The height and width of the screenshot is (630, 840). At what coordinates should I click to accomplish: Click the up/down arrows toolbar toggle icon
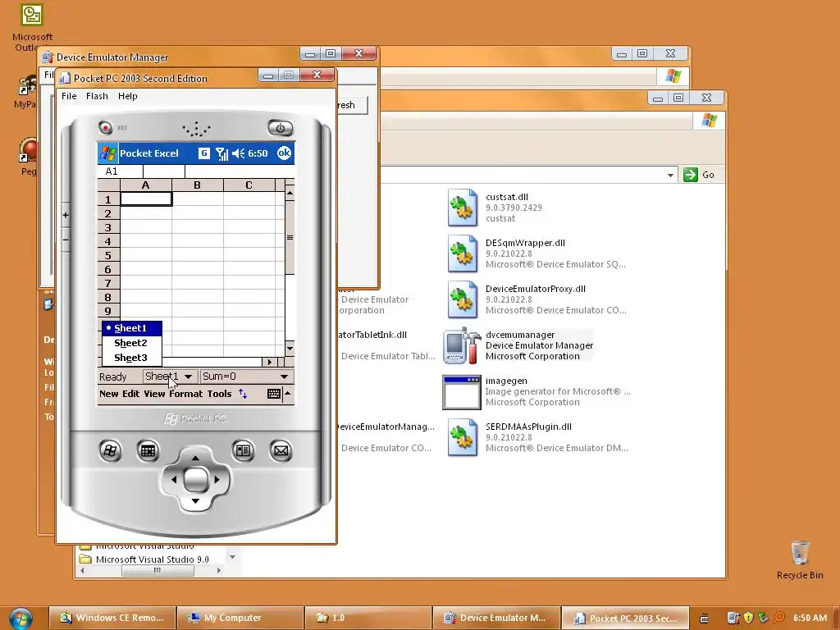click(243, 394)
